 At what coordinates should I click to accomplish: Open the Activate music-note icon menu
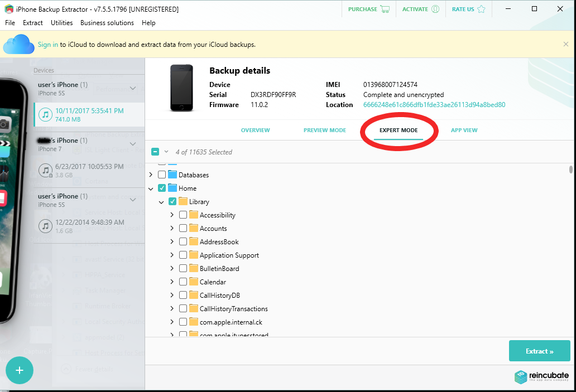pyautogui.click(x=435, y=9)
